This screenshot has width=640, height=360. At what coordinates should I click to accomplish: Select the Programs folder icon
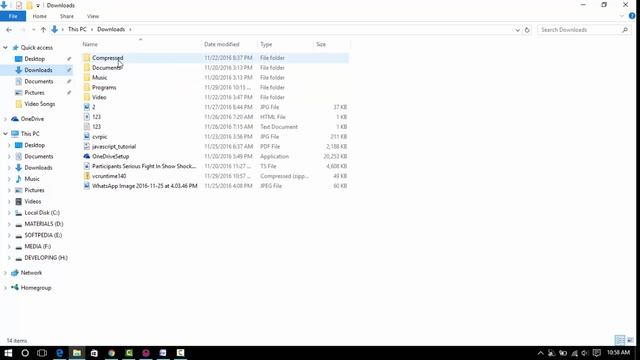coord(87,87)
